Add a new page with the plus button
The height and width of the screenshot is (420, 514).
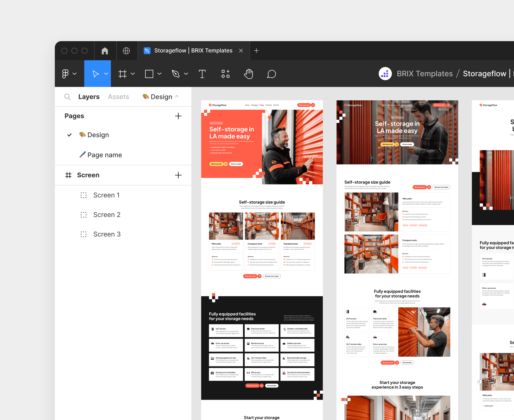pos(178,116)
